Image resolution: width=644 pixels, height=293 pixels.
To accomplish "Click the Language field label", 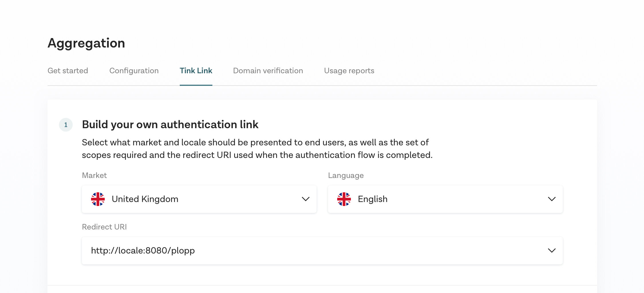I will pos(346,175).
